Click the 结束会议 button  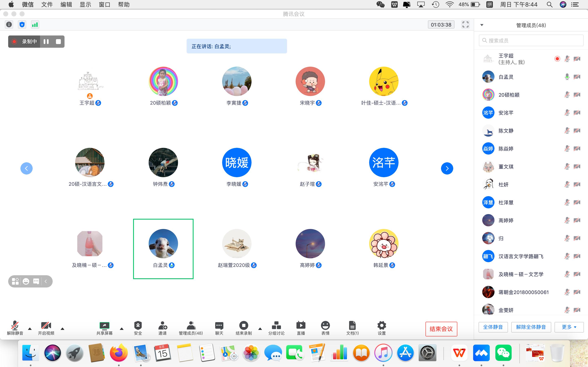[441, 329]
